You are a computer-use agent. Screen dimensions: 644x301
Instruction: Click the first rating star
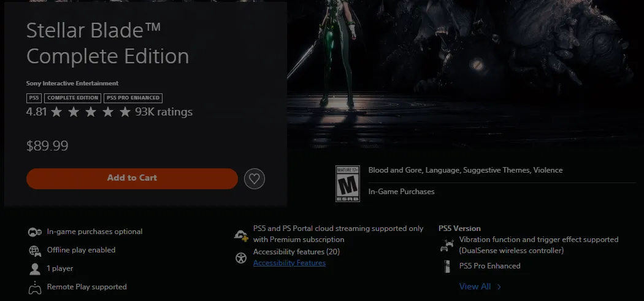(x=56, y=112)
